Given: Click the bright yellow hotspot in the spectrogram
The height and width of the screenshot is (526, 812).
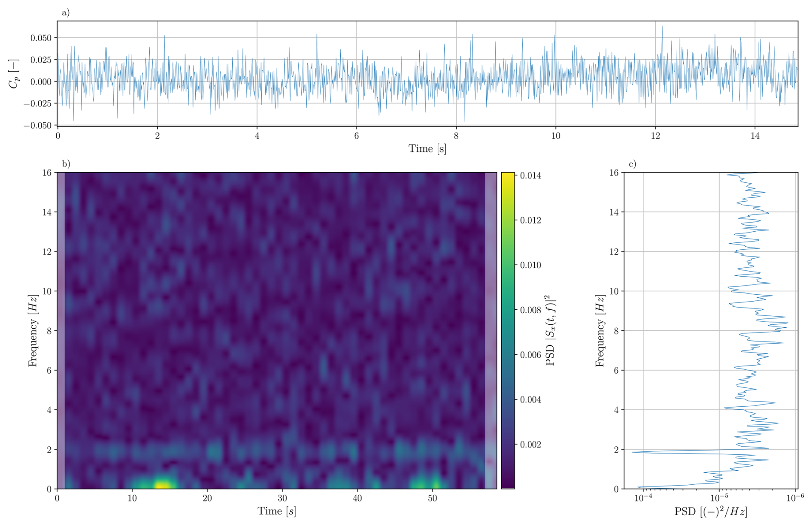Looking at the screenshot, I should coord(162,484).
